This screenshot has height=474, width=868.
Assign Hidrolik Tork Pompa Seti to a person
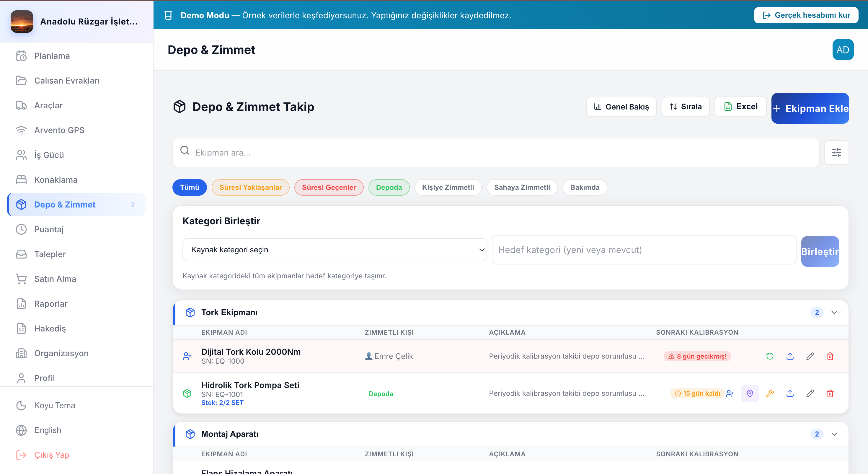pyautogui.click(x=730, y=393)
